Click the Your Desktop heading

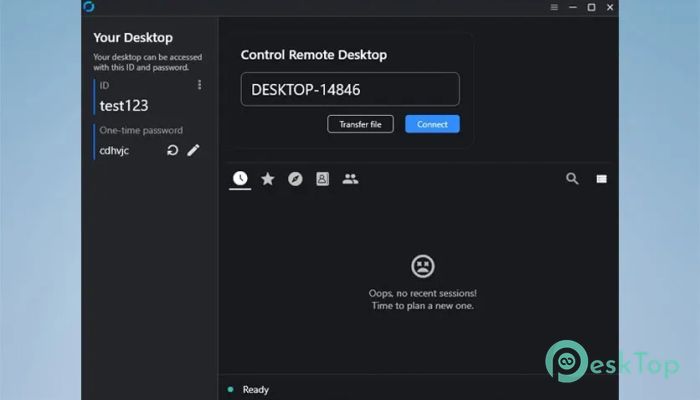tap(133, 38)
